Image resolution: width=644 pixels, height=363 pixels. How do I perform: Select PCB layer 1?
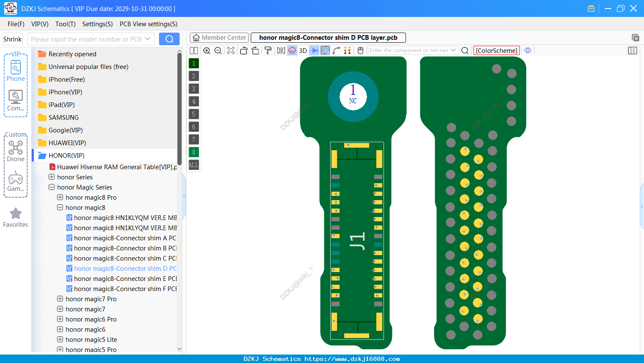(194, 63)
